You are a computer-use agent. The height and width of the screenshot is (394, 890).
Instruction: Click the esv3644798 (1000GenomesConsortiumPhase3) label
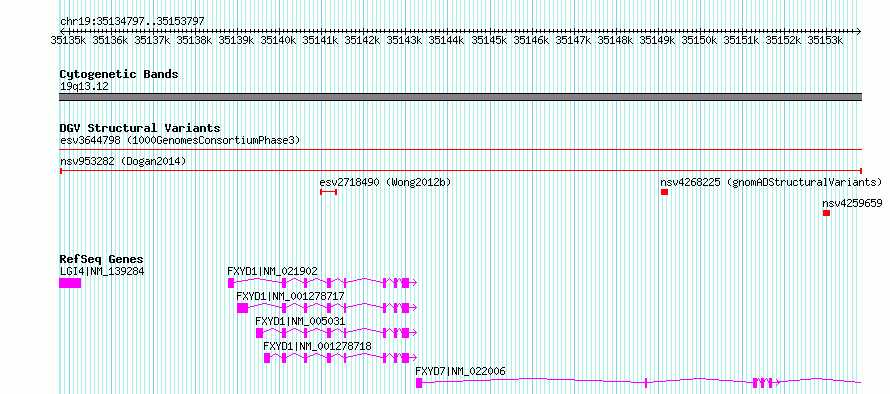point(180,140)
